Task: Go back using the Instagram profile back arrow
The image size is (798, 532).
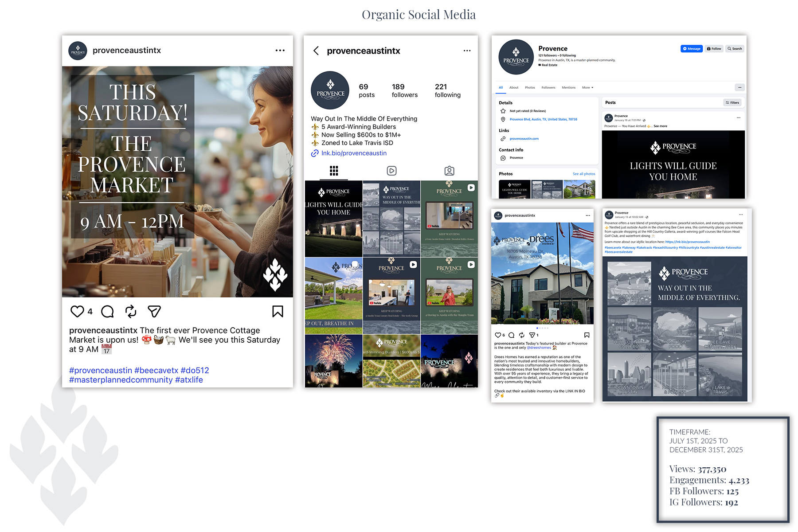Action: [x=316, y=51]
